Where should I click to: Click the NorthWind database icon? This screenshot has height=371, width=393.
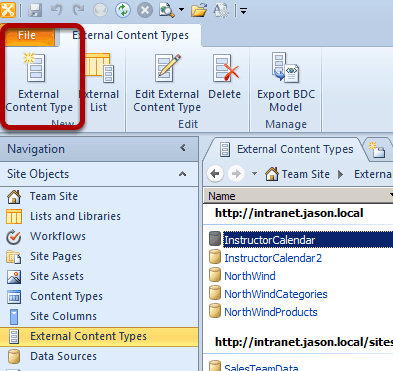[215, 275]
